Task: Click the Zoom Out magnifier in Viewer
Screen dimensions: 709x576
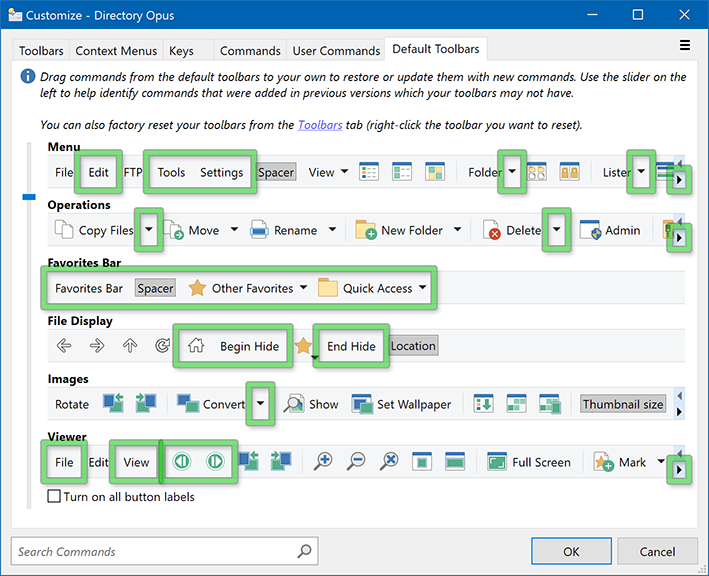Action: [356, 462]
